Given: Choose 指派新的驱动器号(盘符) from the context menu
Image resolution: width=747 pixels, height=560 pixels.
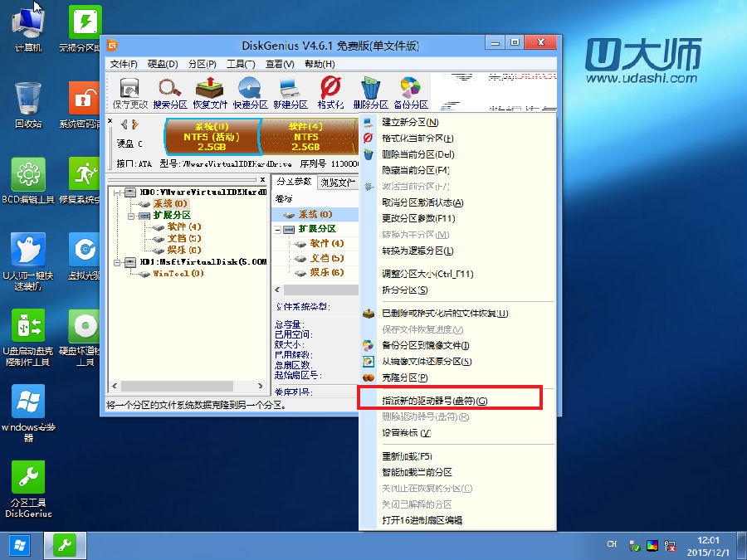Looking at the screenshot, I should [x=434, y=401].
